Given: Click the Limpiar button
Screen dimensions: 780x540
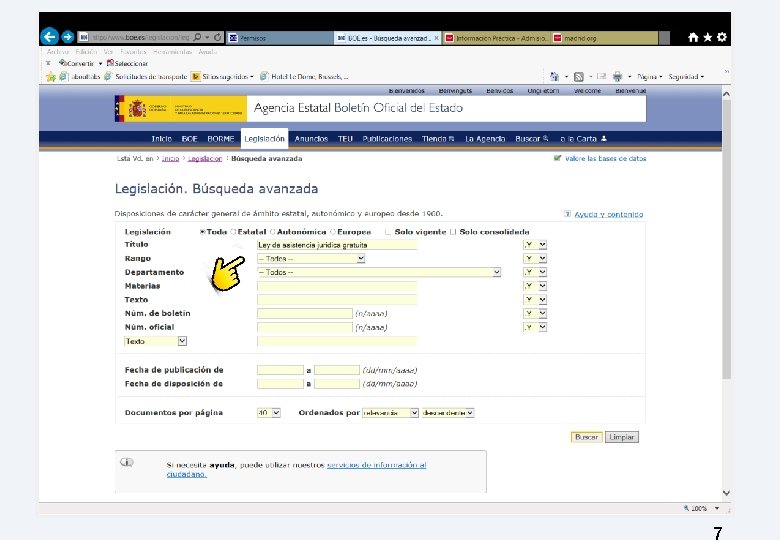Looking at the screenshot, I should 622,437.
